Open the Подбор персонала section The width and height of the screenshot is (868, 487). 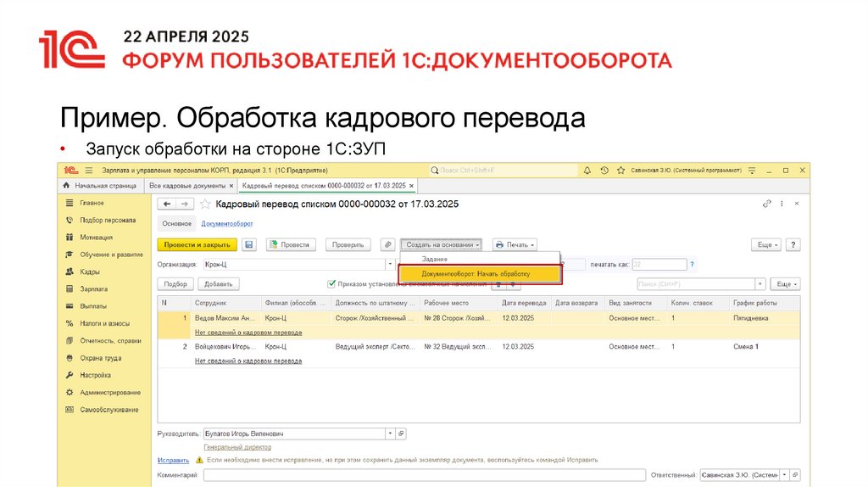[x=108, y=220]
